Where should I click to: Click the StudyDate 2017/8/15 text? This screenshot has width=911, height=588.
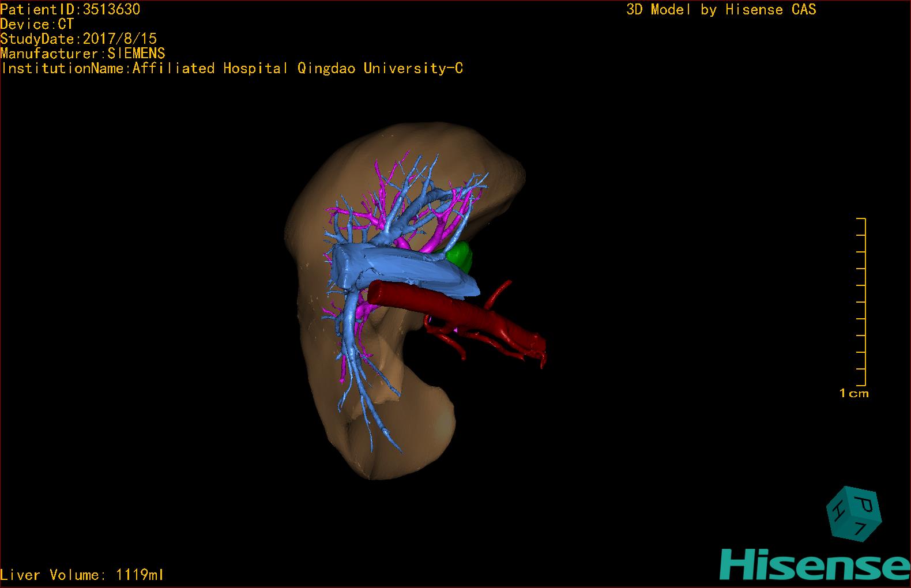(x=78, y=39)
